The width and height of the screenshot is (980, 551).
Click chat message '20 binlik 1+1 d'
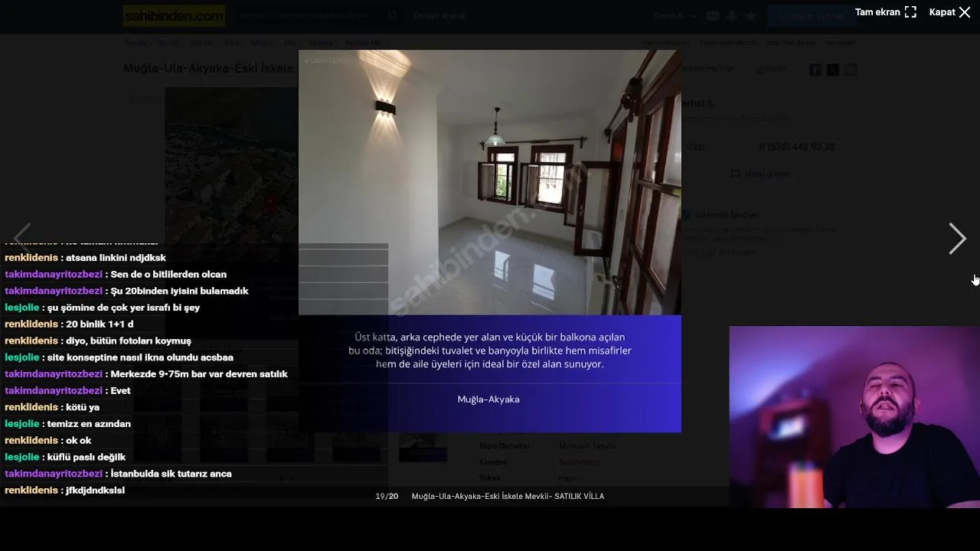(100, 324)
